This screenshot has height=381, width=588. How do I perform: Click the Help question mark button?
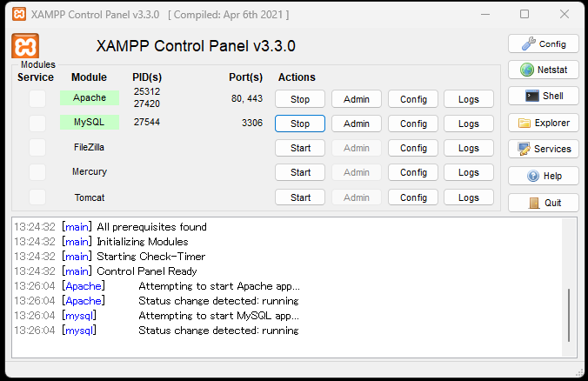544,176
